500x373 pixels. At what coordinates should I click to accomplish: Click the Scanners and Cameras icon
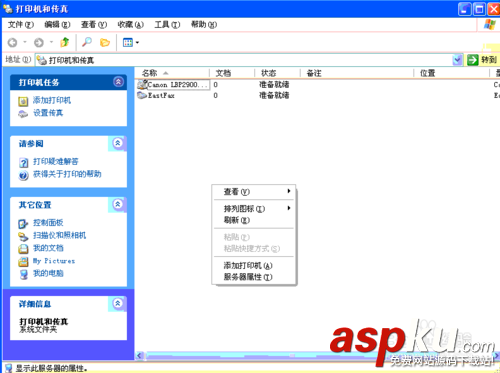click(x=23, y=236)
